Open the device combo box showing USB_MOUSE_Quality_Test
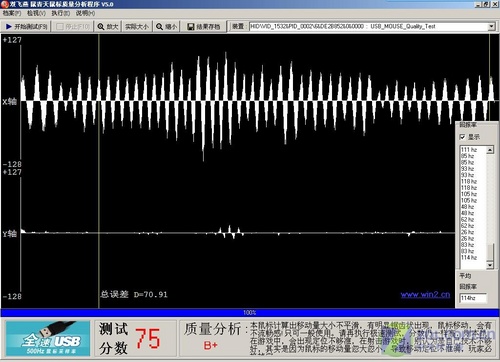The image size is (500, 362). click(372, 27)
